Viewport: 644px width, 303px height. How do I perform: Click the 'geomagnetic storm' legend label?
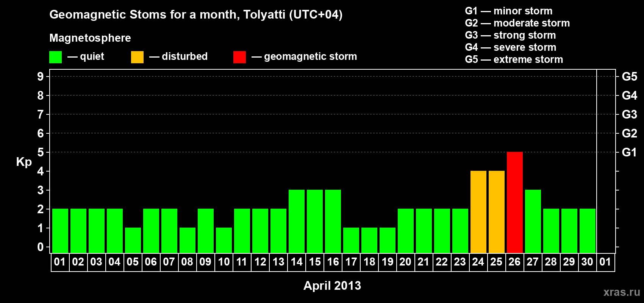click(311, 56)
